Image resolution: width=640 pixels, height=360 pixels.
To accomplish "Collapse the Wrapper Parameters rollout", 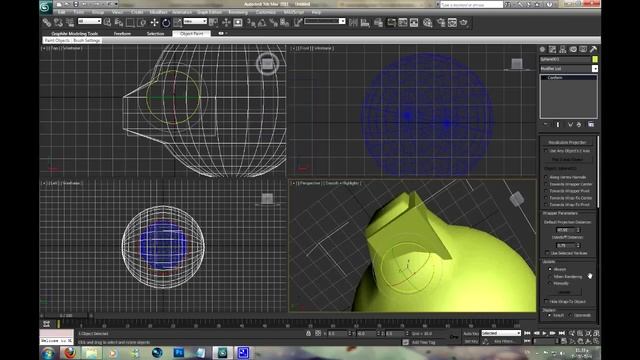I will pos(560,213).
